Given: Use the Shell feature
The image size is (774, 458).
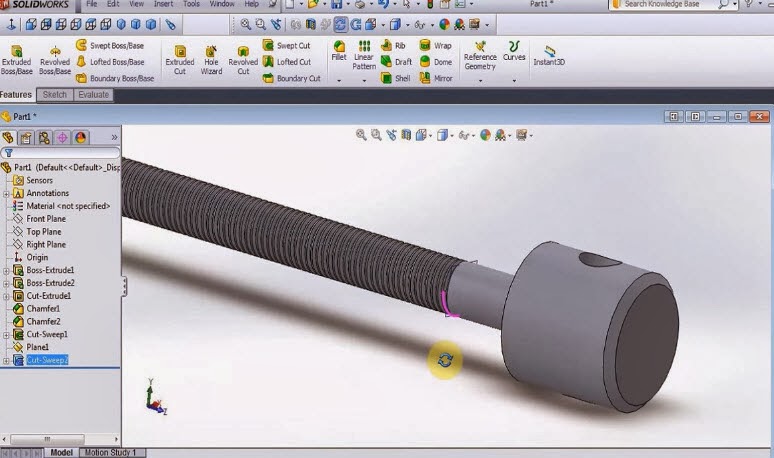Looking at the screenshot, I should point(395,78).
